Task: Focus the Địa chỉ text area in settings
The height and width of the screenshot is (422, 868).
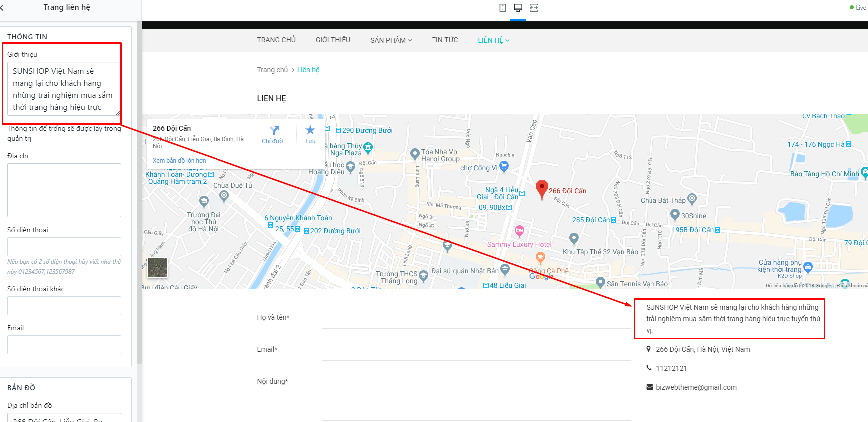Action: (x=64, y=190)
